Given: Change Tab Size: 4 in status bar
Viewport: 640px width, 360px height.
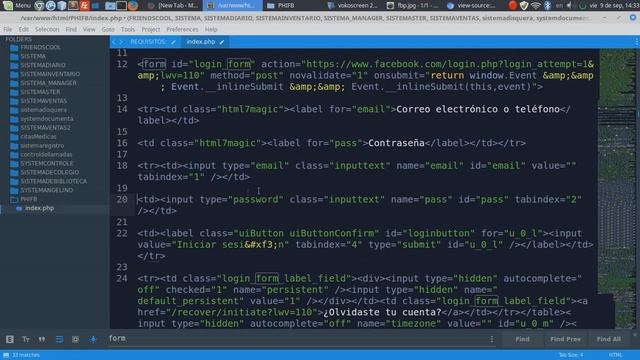Looking at the screenshot, I should pos(571,355).
